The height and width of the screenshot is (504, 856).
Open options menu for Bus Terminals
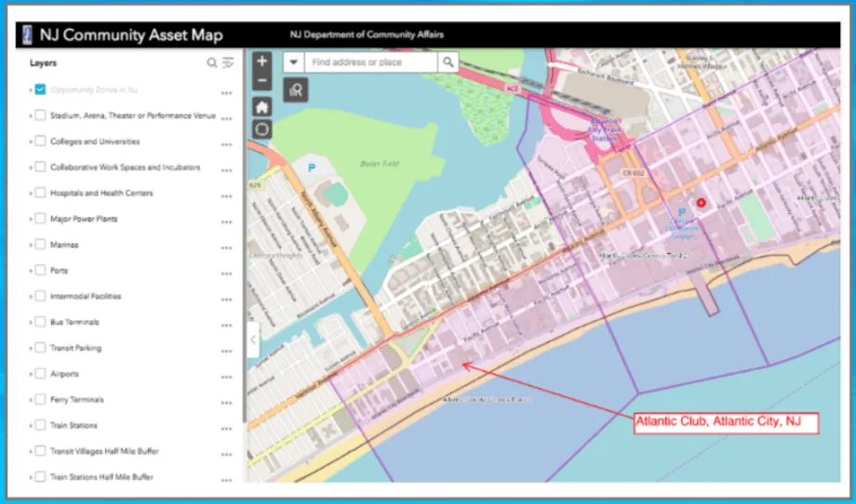click(226, 325)
